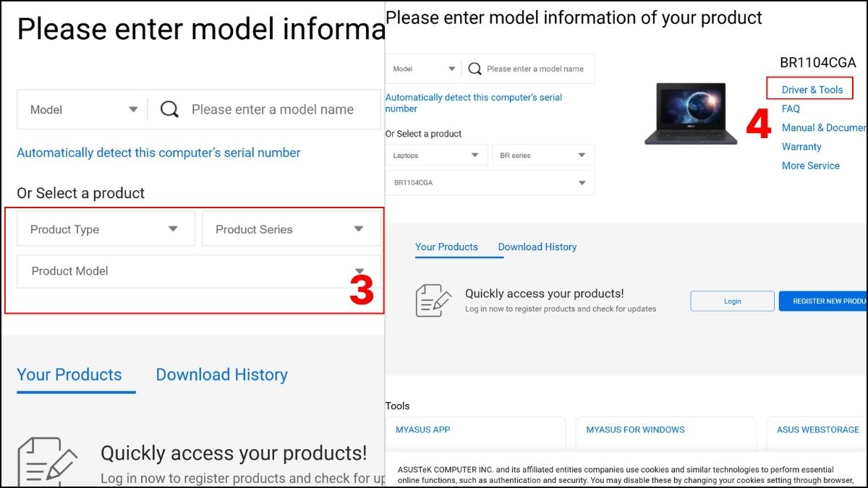Viewport: 868px width, 488px height.
Task: Expand Product Model dropdown
Action: tap(199, 271)
